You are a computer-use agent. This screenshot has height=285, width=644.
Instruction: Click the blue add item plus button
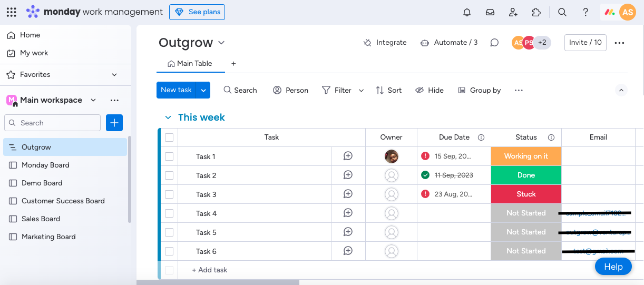click(114, 123)
